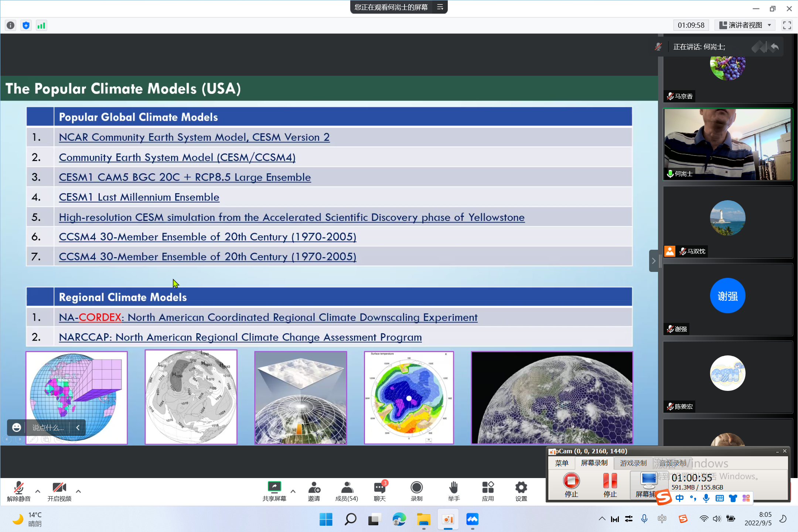Open NARCCAP assessment program link
Image resolution: width=798 pixels, height=532 pixels.
click(x=241, y=337)
